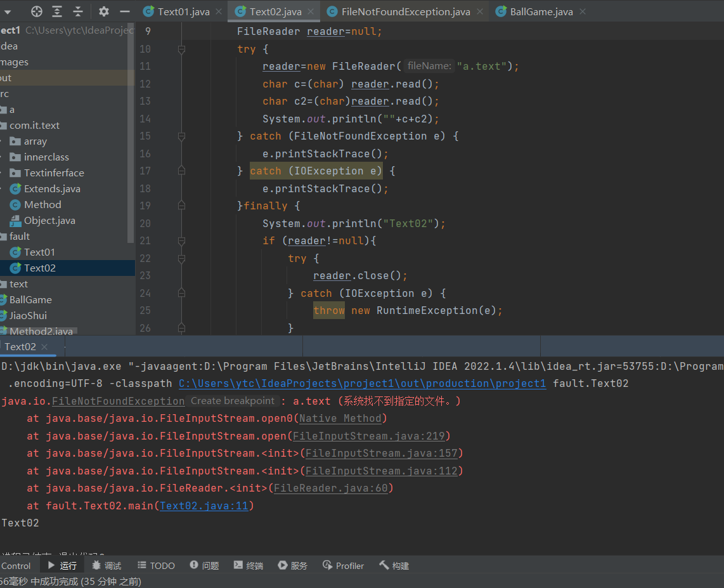Image resolution: width=724 pixels, height=588 pixels.
Task: Fold the finally block at line 19
Action: pos(181,206)
